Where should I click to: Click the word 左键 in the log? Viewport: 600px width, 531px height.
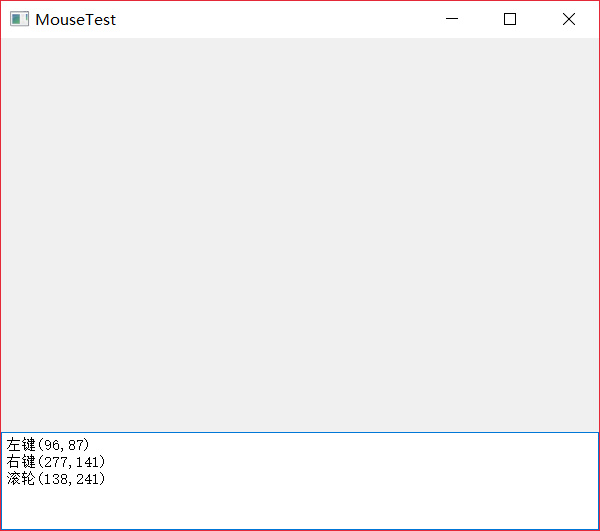(x=20, y=444)
